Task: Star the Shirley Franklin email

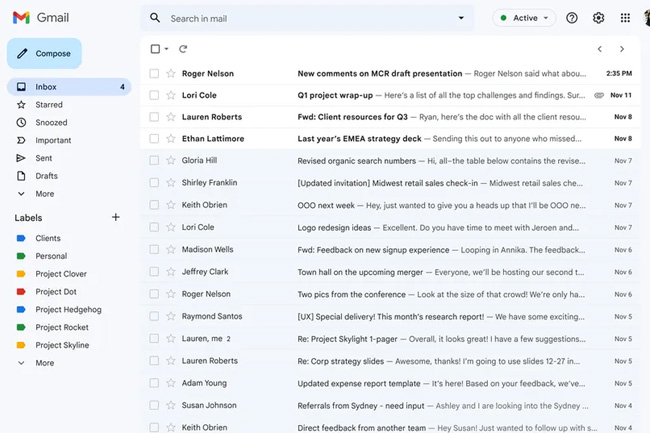Action: tap(171, 182)
